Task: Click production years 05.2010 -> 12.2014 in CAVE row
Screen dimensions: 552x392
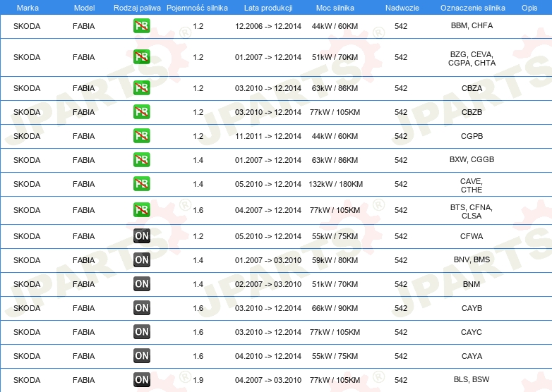Action: pos(268,183)
